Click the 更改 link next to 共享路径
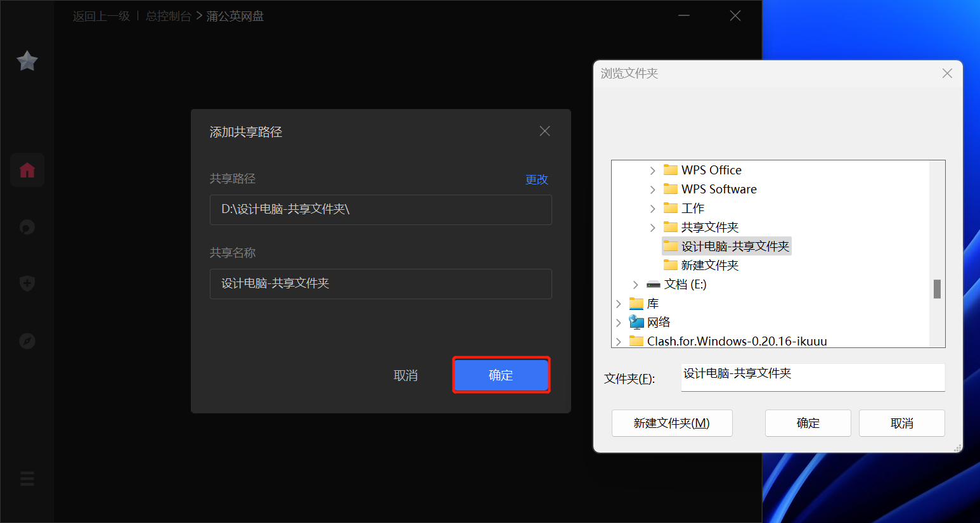 536,179
